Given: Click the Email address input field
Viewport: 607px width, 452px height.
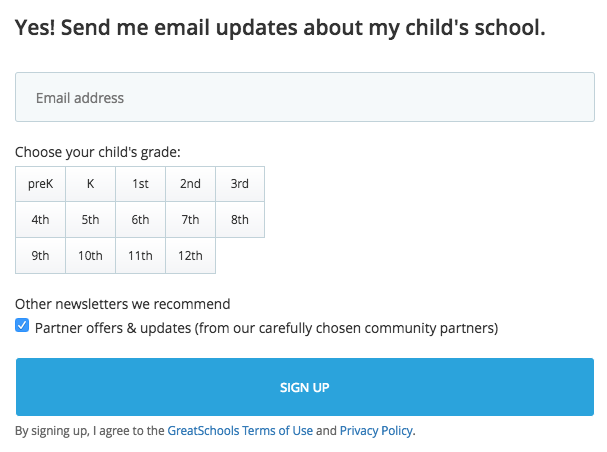Looking at the screenshot, I should [x=304, y=98].
